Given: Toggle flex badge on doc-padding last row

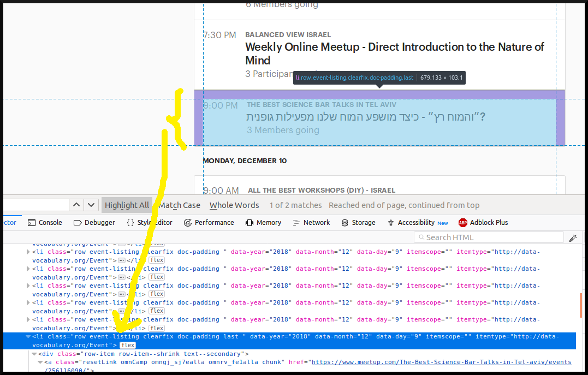Looking at the screenshot, I should point(128,345).
